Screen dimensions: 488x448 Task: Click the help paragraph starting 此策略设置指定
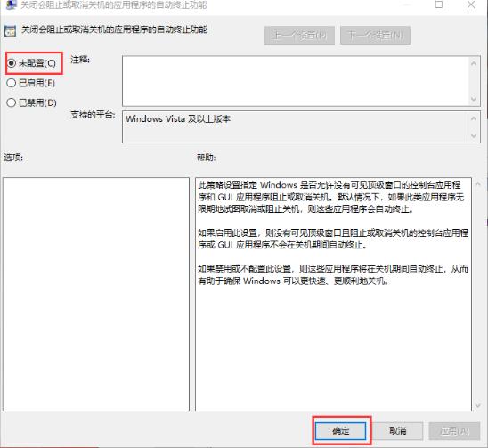pyautogui.click(x=331, y=197)
